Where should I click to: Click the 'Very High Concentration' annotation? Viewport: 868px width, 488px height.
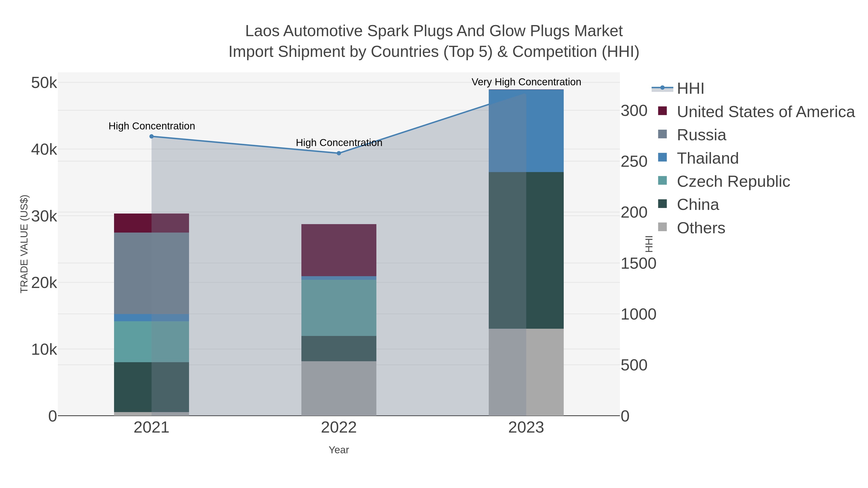click(526, 82)
